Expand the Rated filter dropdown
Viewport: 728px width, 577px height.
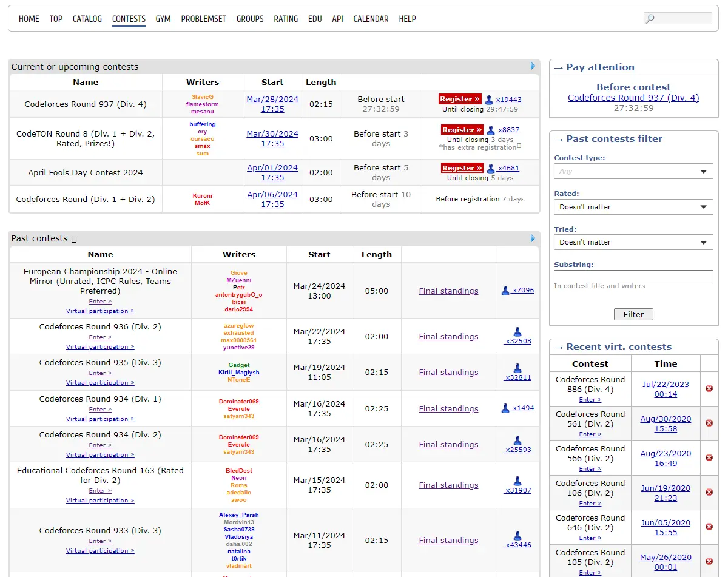(633, 207)
